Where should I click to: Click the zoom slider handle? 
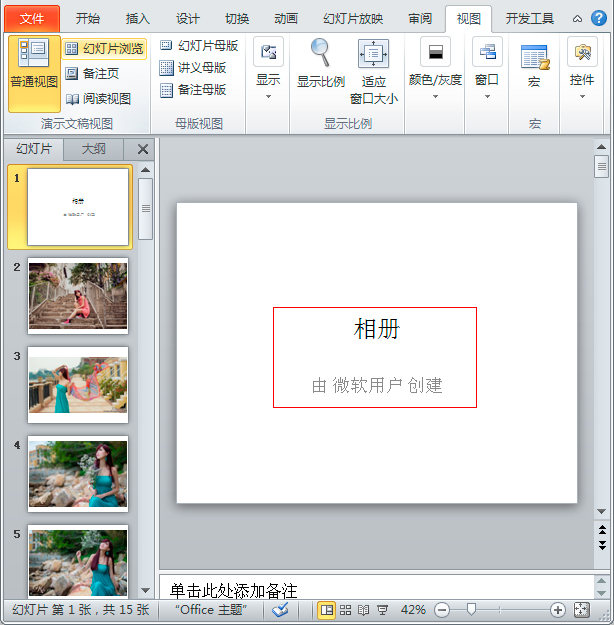click(x=471, y=609)
